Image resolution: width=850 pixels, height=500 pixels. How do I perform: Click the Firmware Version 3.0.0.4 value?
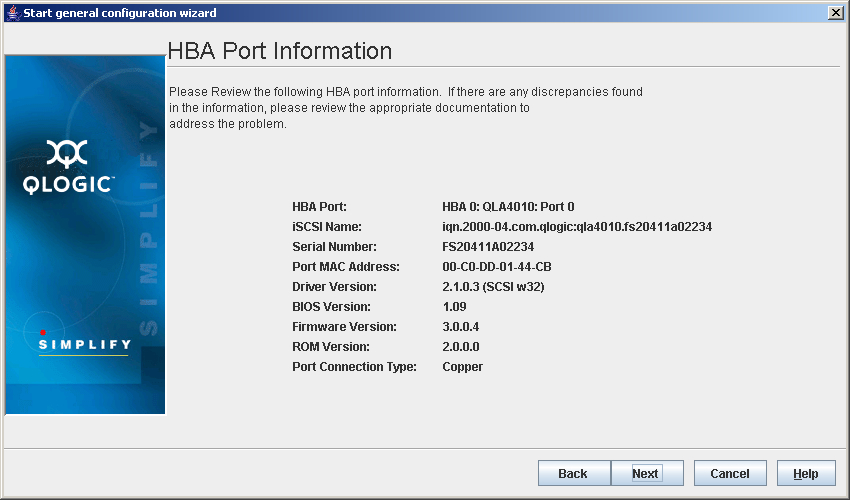click(460, 327)
